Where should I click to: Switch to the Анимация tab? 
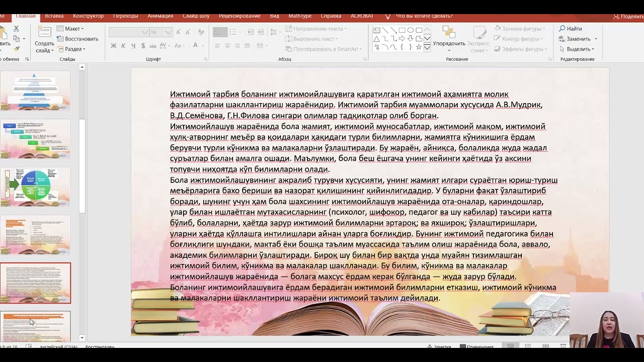point(160,16)
